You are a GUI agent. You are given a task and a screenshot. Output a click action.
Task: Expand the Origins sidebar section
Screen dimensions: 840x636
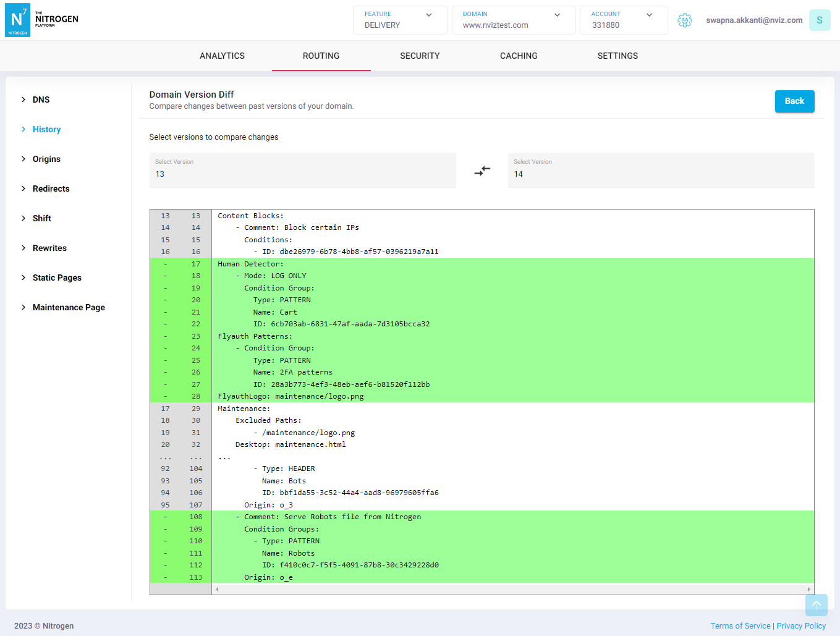[46, 159]
